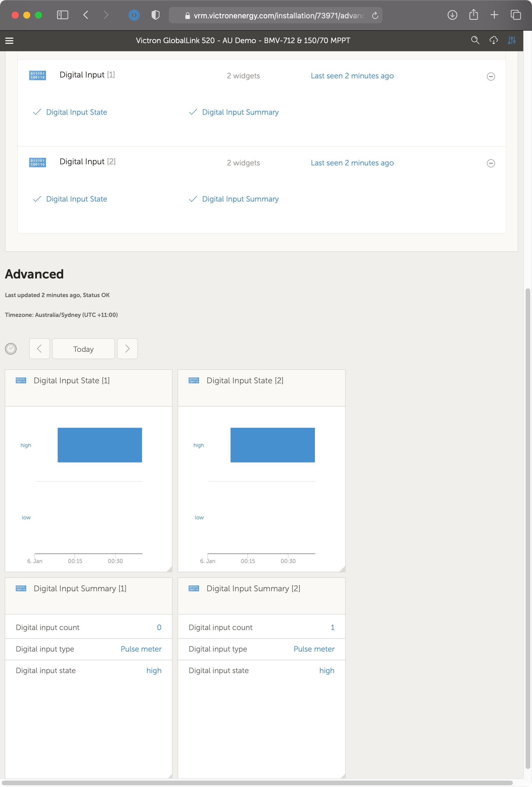Viewport: 532px width, 787px height.
Task: Click Last seen link for Digital Input [1]
Action: [352, 76]
